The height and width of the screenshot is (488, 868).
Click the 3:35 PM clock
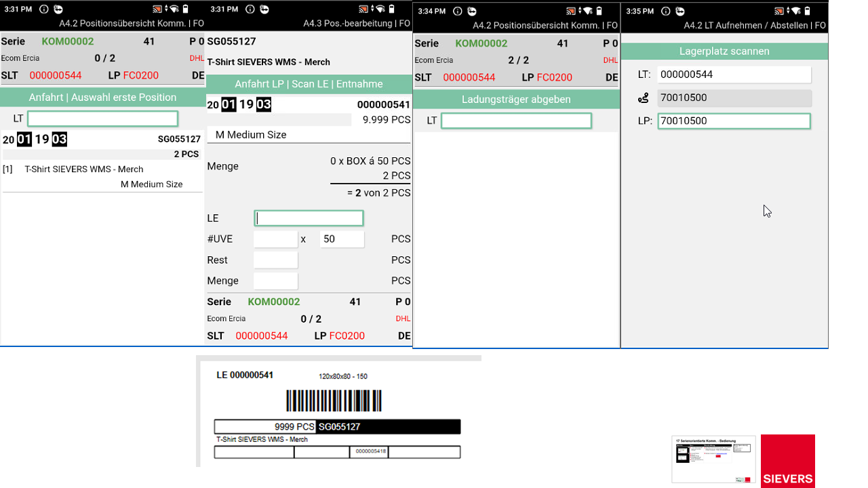tap(641, 12)
